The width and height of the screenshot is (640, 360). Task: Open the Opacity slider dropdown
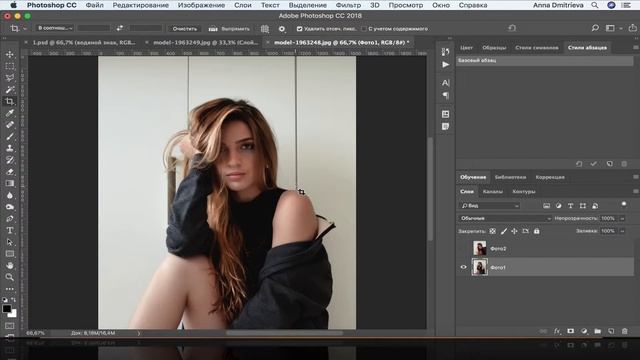point(622,218)
